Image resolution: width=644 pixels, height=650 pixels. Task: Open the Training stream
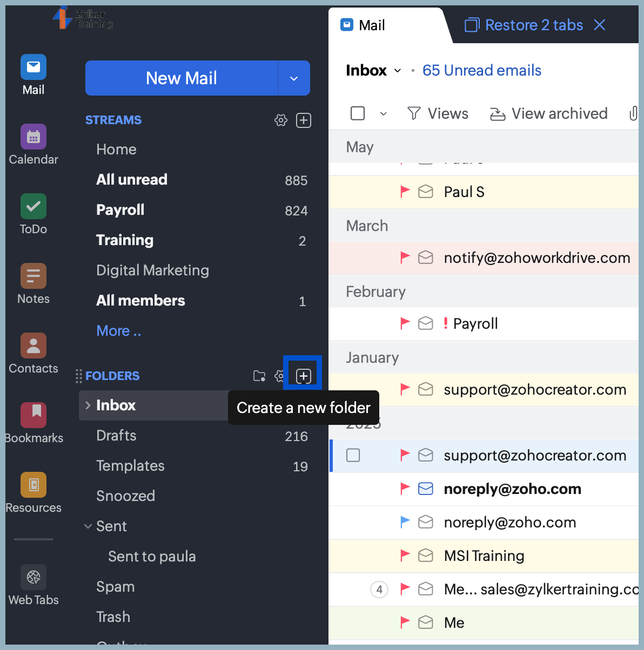(125, 240)
